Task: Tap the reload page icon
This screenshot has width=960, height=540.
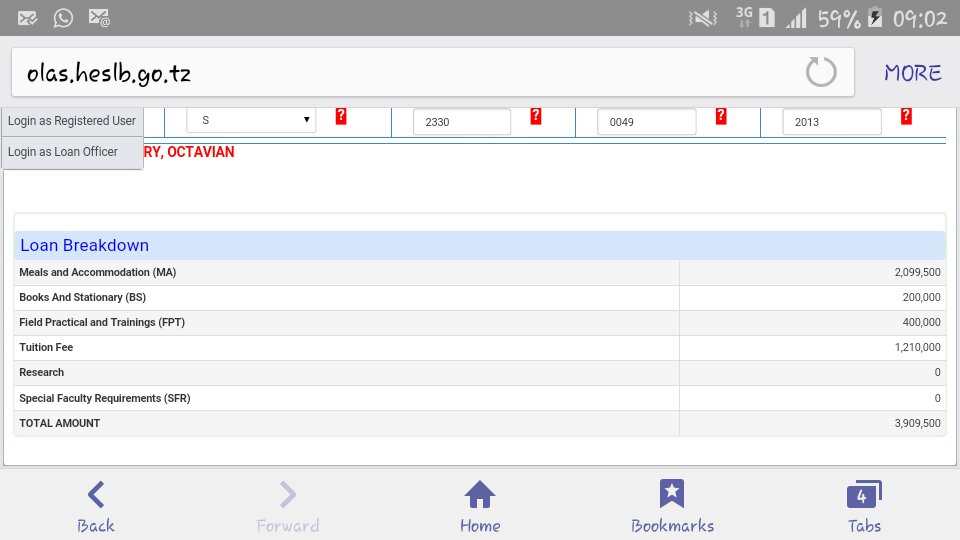Action: (x=820, y=72)
